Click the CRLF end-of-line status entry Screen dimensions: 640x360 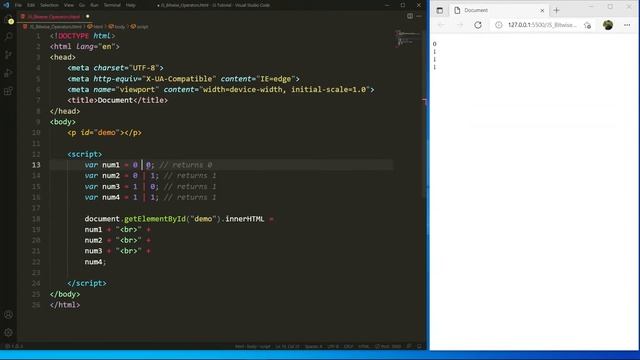(348, 346)
